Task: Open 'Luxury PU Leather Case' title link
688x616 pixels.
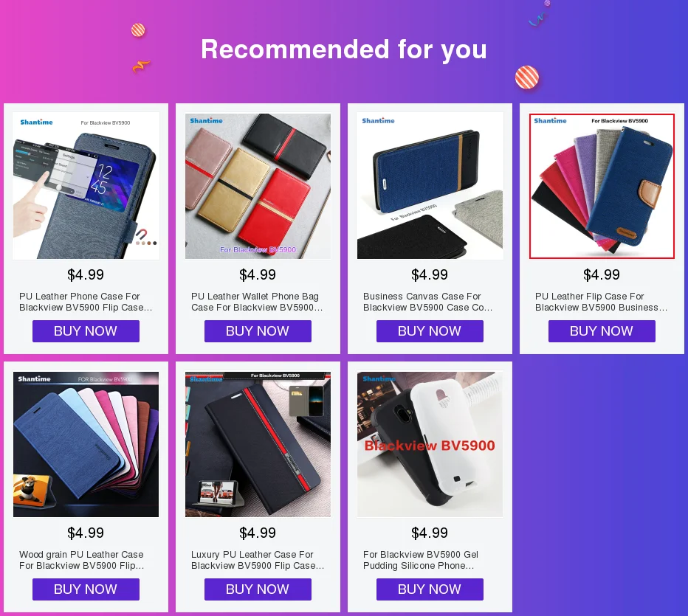Action: [258, 560]
